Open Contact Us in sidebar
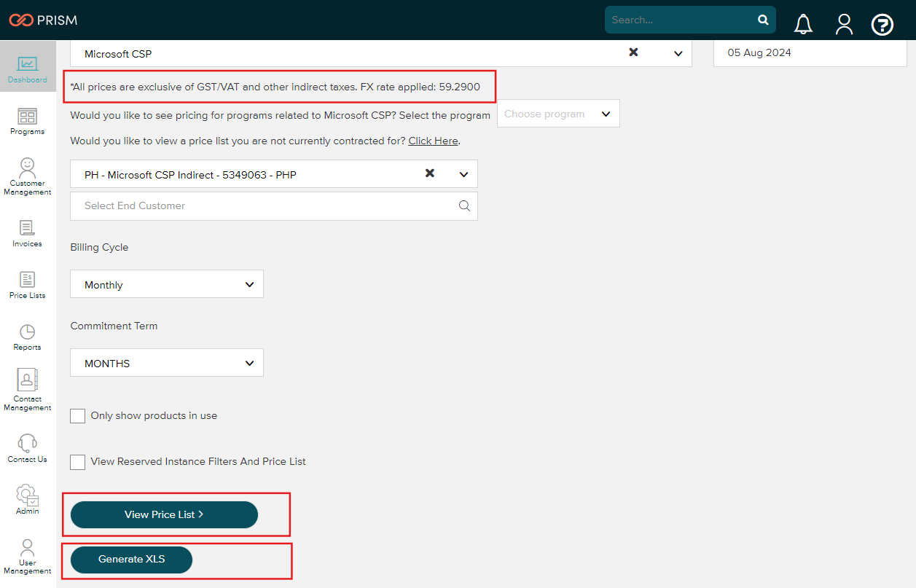The width and height of the screenshot is (916, 588). (x=28, y=447)
